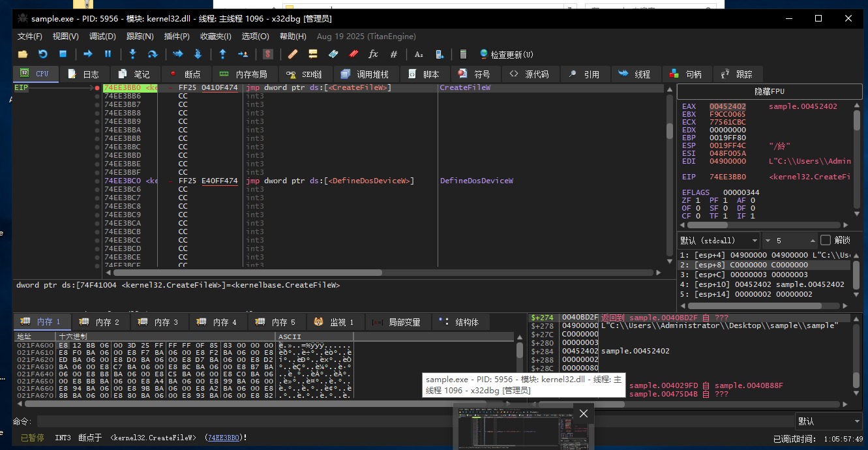
Task: Show the comments list icon
Action: tap(313, 54)
